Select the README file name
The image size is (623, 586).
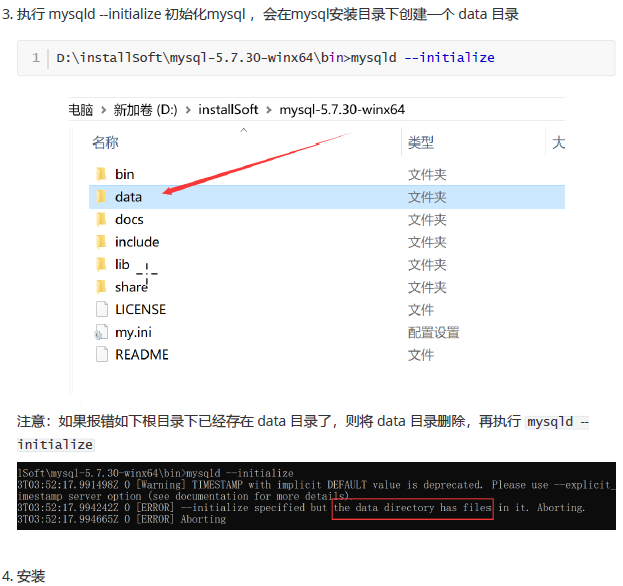[x=142, y=354]
